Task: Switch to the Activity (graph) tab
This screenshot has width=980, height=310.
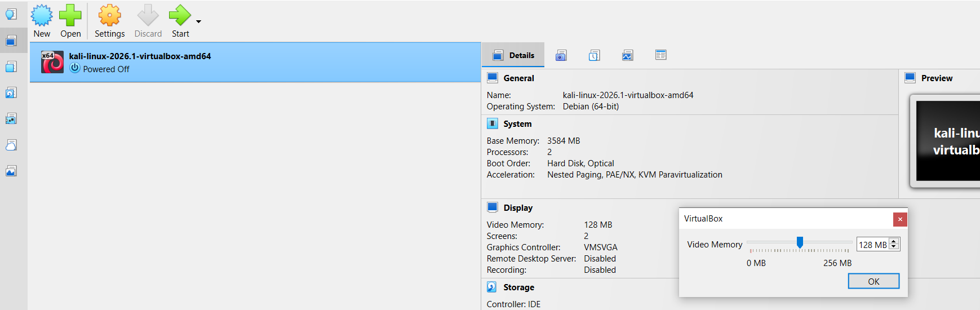Action: [x=628, y=55]
